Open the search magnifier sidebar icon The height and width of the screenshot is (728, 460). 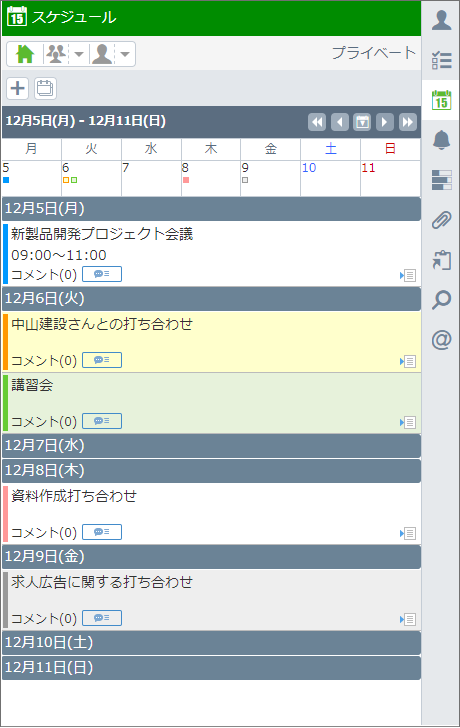click(x=441, y=300)
